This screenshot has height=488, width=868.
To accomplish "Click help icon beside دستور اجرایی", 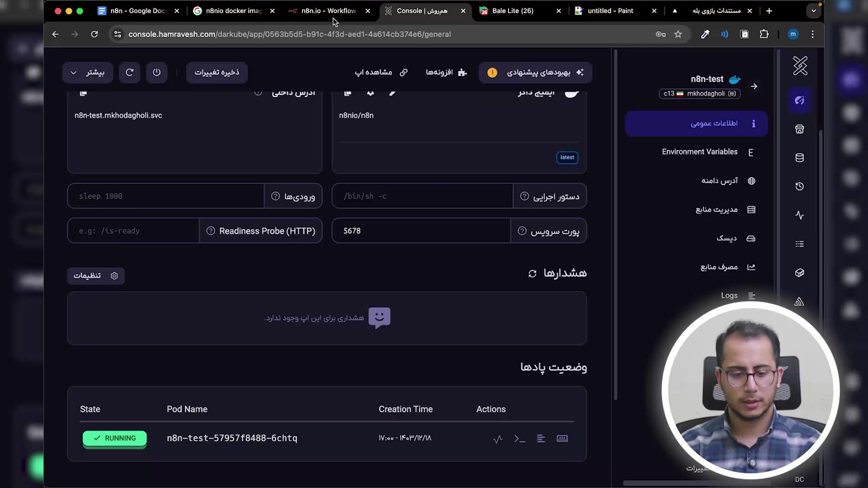I will (524, 196).
